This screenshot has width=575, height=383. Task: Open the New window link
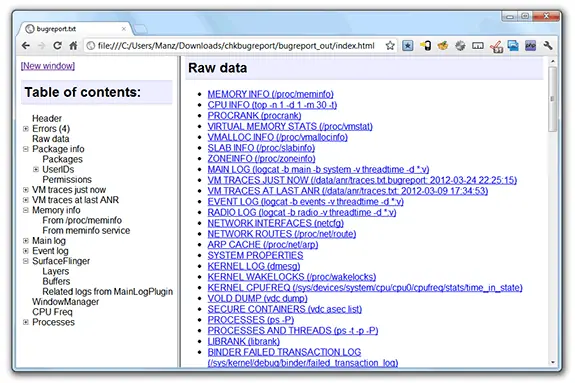click(48, 66)
